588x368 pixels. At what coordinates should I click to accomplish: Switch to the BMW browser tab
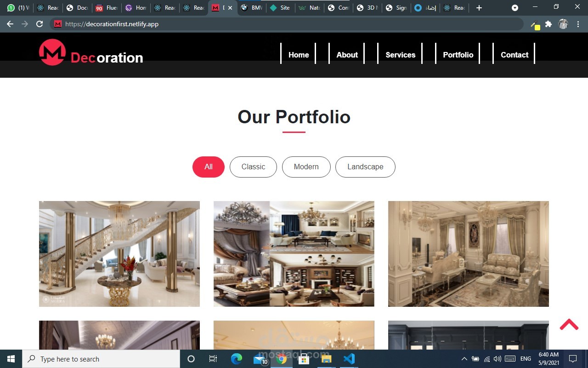pyautogui.click(x=252, y=8)
